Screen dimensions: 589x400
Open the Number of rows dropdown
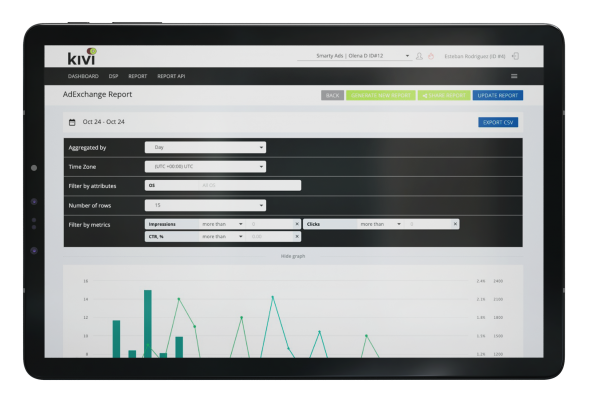[x=205, y=205]
